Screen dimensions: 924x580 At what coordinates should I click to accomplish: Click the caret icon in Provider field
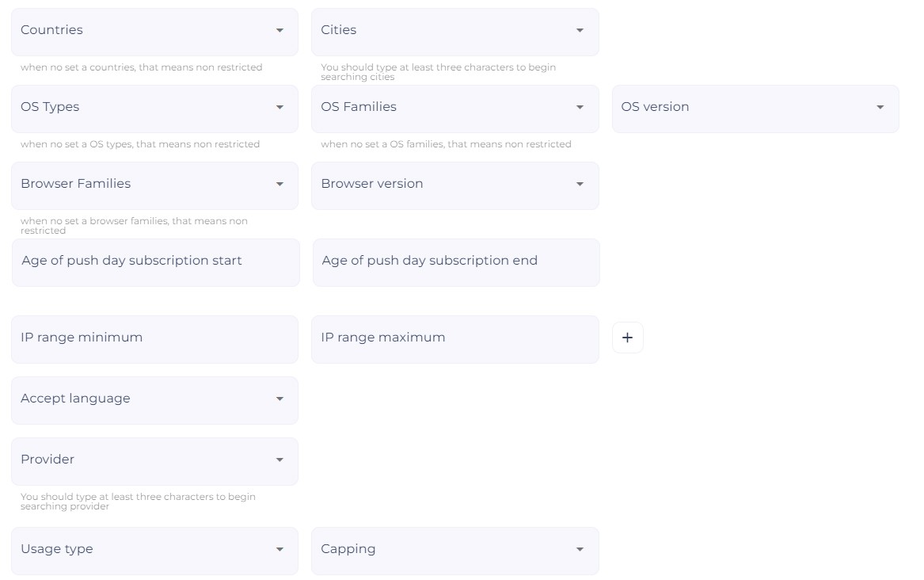(x=280, y=460)
